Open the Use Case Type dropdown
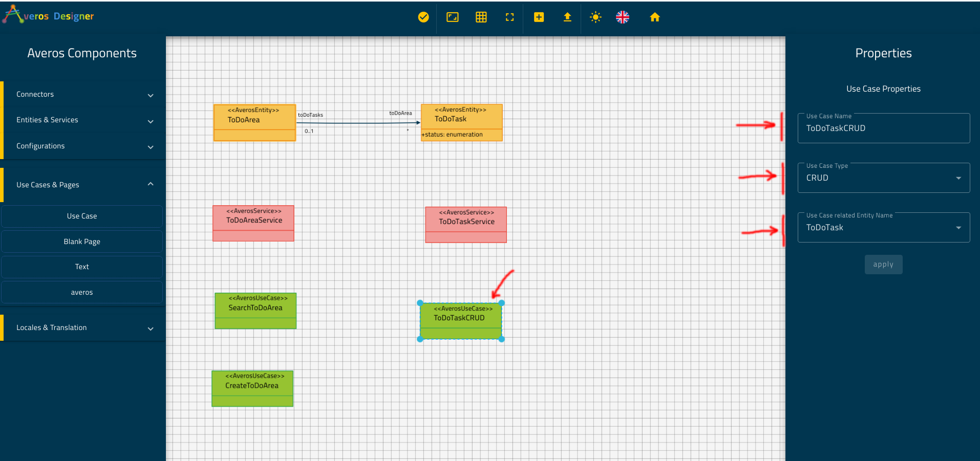980x461 pixels. click(x=884, y=178)
